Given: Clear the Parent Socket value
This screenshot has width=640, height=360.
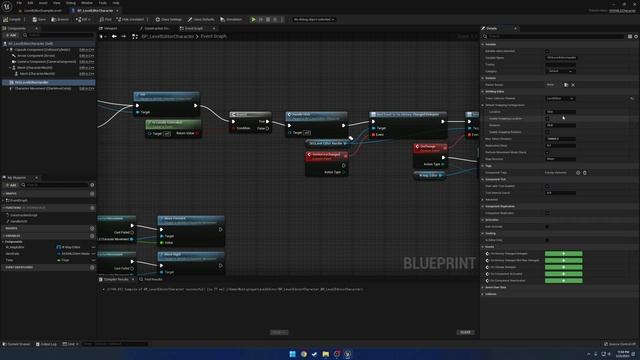Looking at the screenshot, I should click(x=573, y=84).
